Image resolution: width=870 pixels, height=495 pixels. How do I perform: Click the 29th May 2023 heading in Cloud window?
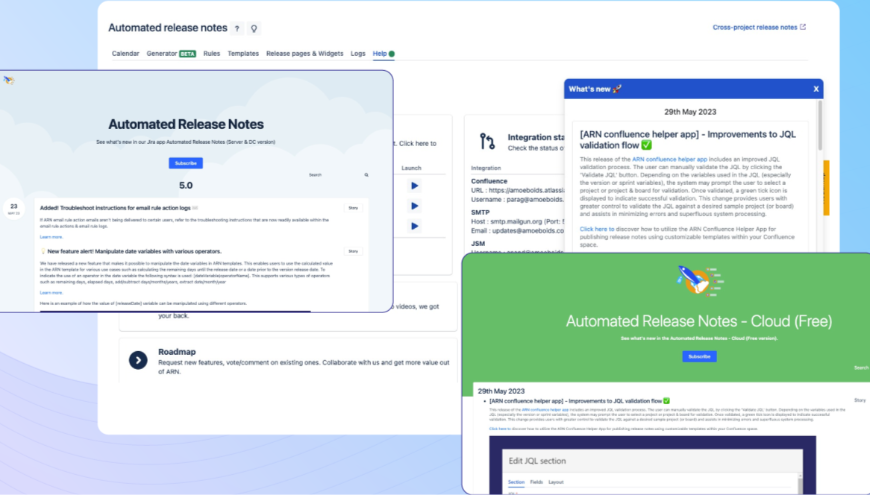501,391
